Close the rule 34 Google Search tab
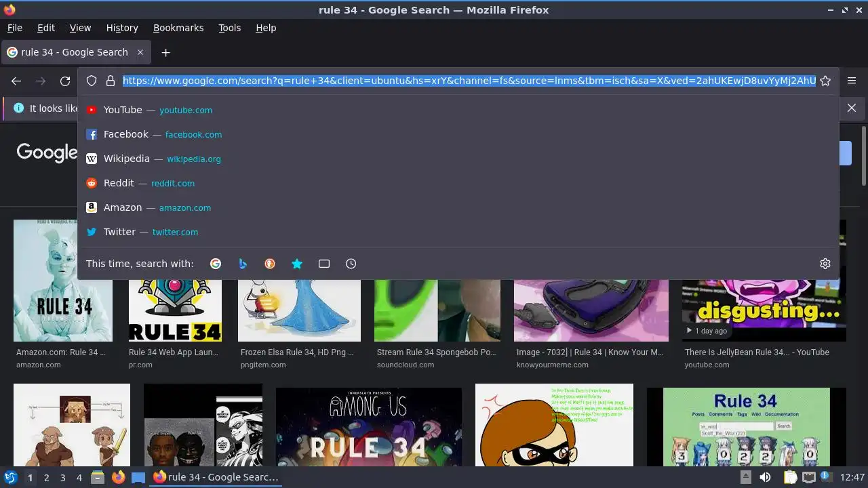Image resolution: width=868 pixels, height=488 pixels. point(140,52)
